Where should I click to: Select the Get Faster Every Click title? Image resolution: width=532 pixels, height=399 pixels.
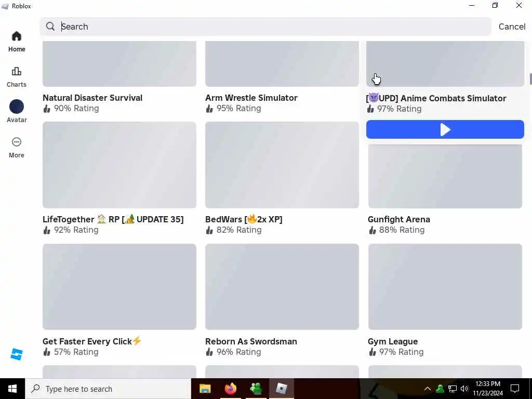coord(92,341)
